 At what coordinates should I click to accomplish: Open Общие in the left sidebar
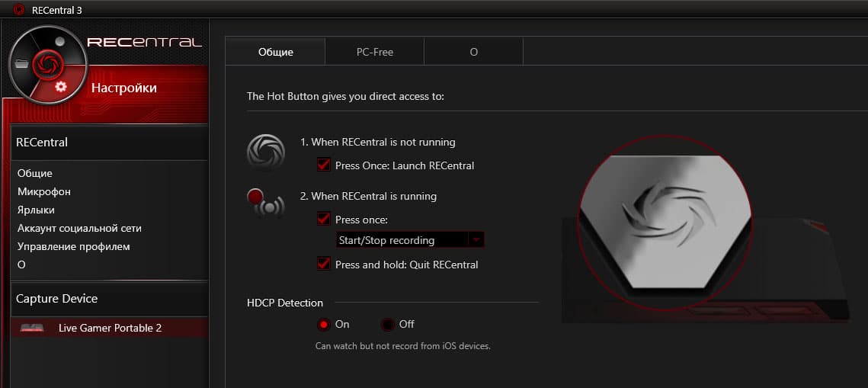click(35, 173)
